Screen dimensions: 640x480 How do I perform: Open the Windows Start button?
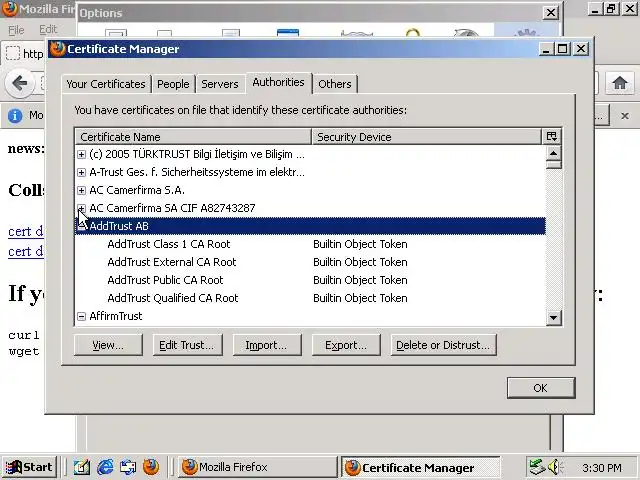(30, 467)
